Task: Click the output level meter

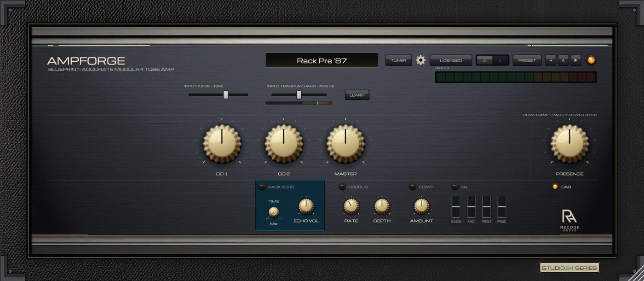Action: click(x=516, y=77)
